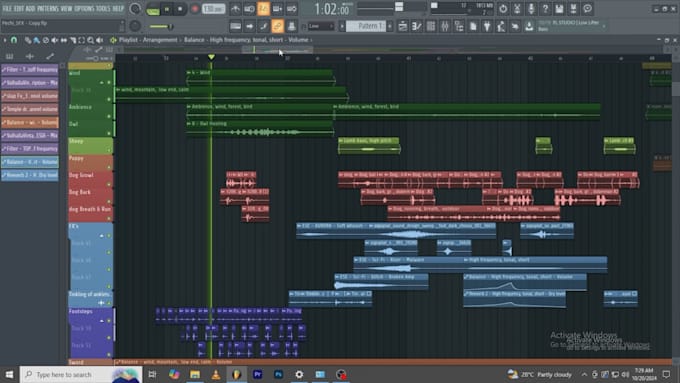Click the scissors cut icon in top toolbar
This screenshot has width=680, height=383.
pos(517,8)
